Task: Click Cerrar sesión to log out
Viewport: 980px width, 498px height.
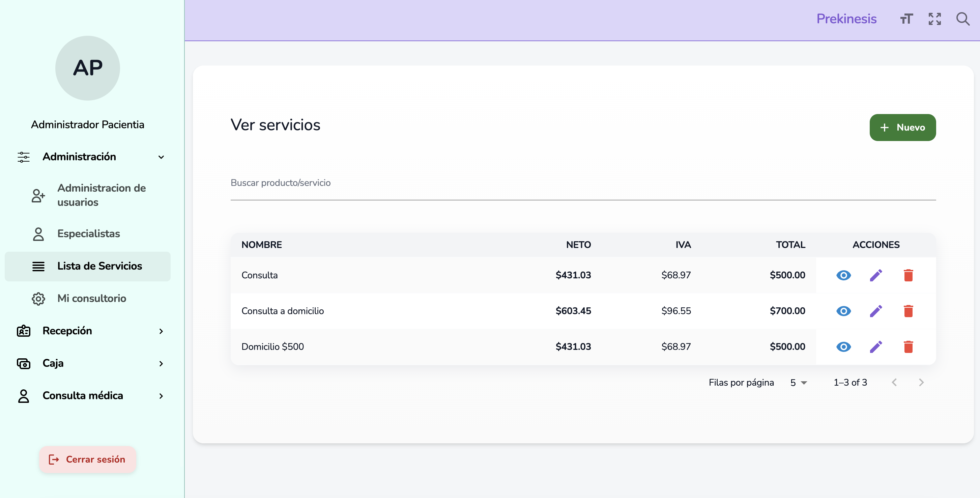Action: point(87,459)
